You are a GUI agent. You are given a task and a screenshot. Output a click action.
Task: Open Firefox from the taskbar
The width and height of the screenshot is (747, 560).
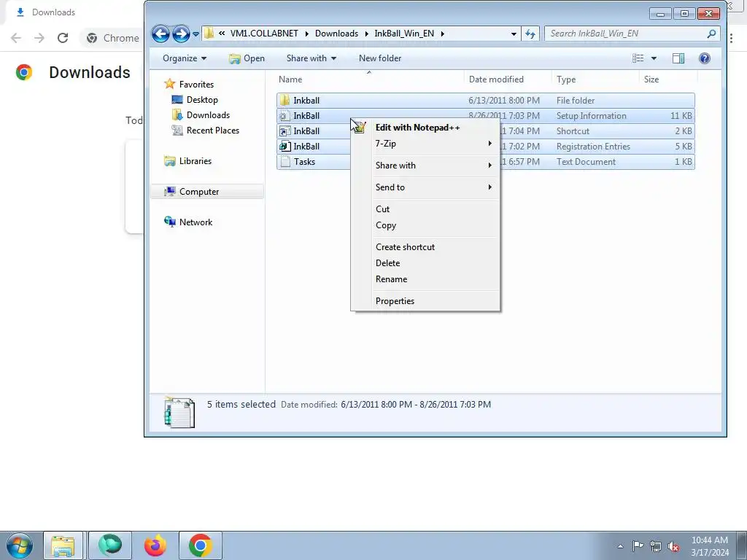pos(155,545)
